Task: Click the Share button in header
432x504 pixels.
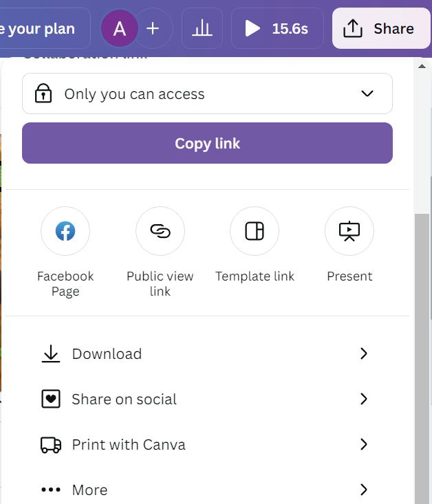Action: coord(381,28)
